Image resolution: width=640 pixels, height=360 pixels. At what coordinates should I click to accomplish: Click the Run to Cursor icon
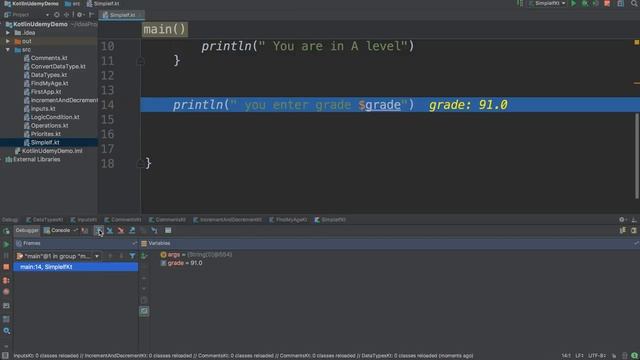click(154, 231)
